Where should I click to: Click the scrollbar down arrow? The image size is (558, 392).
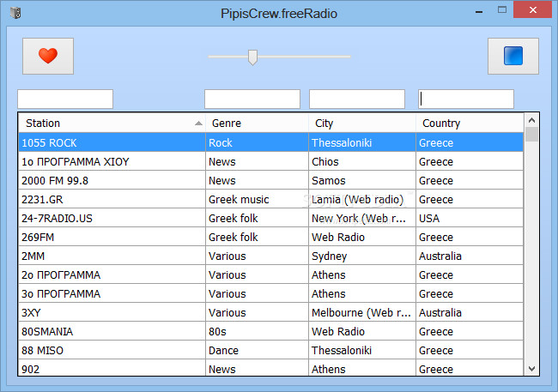(531, 369)
